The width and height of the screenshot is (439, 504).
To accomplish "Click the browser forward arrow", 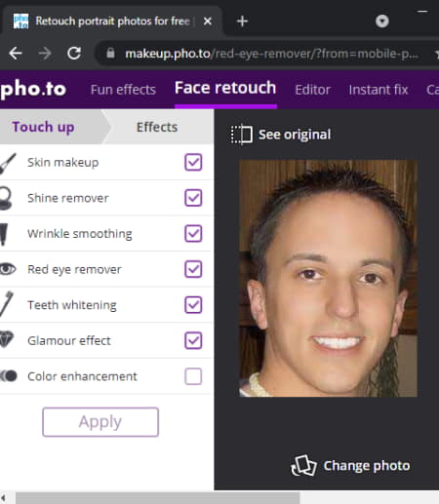I will pos(45,53).
